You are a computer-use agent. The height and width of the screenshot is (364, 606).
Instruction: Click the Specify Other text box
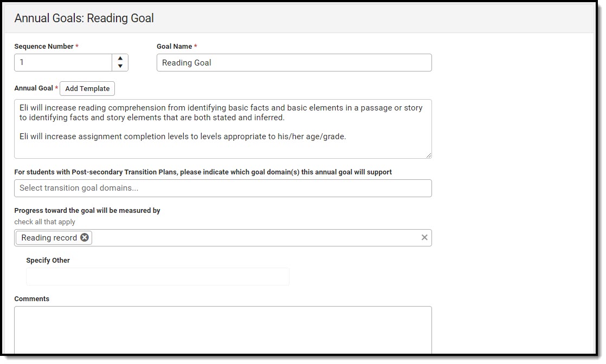157,276
